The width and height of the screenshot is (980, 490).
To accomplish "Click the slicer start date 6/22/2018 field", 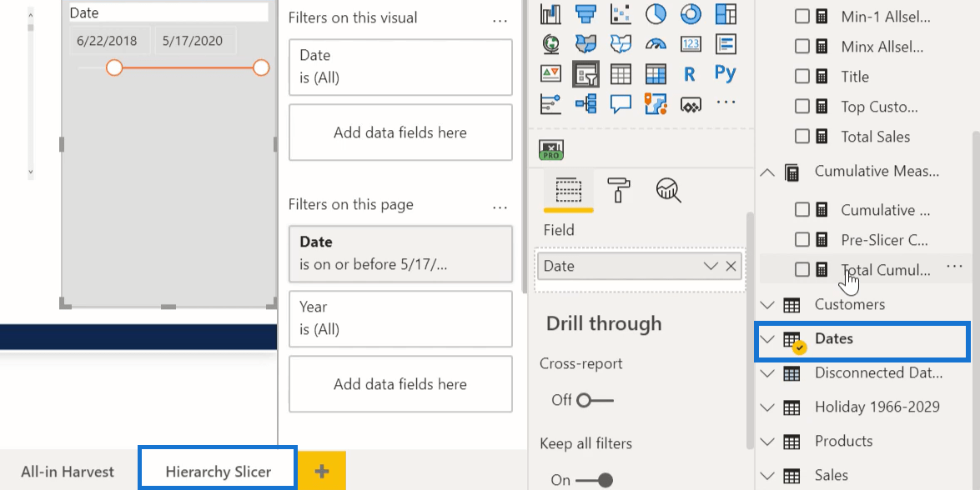I will tap(110, 41).
